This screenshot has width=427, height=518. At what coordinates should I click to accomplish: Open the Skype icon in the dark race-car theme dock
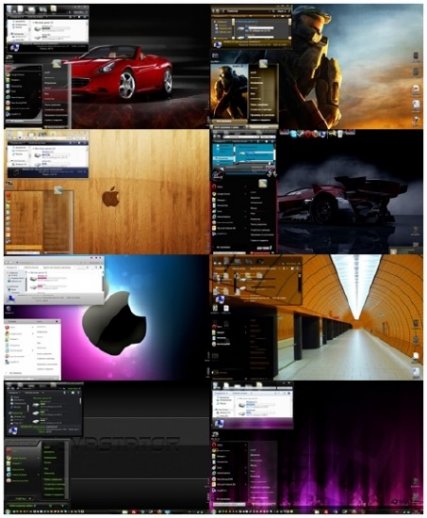(x=293, y=134)
